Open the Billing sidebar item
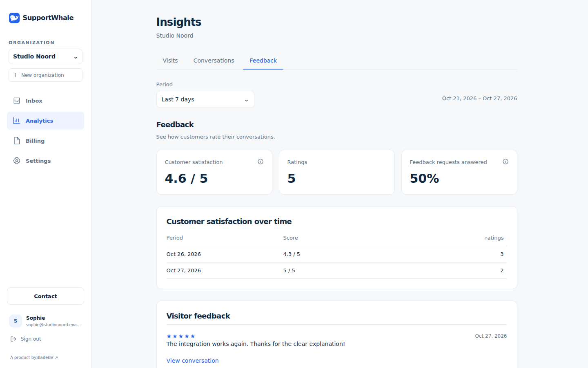Screen dimensions: 588x368 point(45,141)
